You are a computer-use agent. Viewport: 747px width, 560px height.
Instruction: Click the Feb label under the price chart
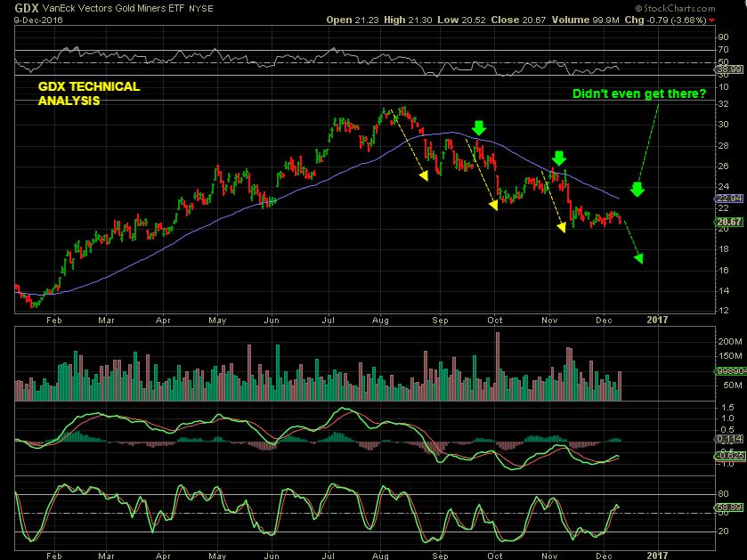point(53,320)
